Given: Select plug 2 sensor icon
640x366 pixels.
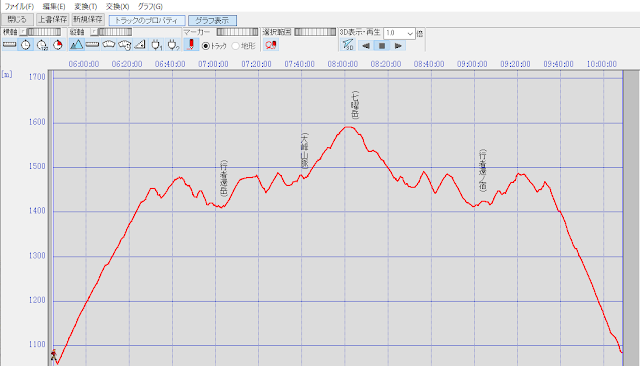Looking at the screenshot, I should pos(173,44).
